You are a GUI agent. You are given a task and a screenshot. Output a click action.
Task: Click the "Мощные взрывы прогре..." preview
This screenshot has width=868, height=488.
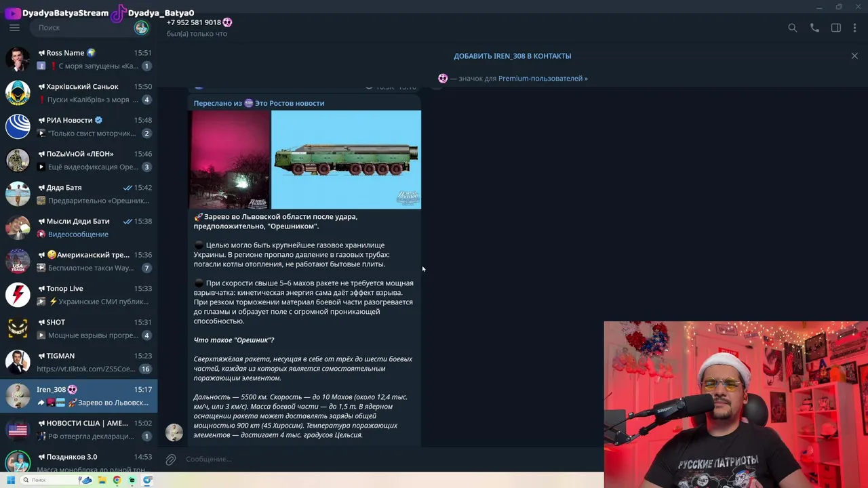click(94, 335)
